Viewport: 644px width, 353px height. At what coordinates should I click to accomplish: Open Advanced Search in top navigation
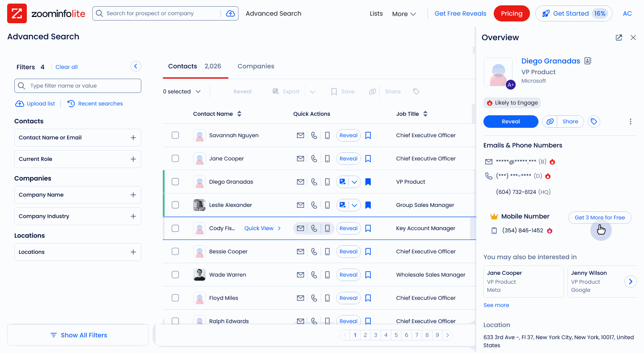[x=273, y=13]
